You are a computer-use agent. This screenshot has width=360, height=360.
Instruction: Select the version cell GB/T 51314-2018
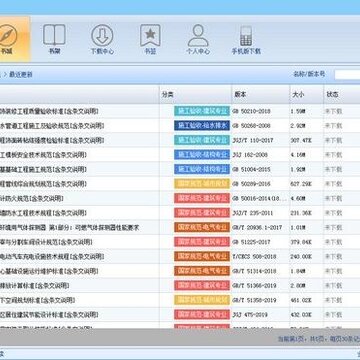click(x=254, y=271)
